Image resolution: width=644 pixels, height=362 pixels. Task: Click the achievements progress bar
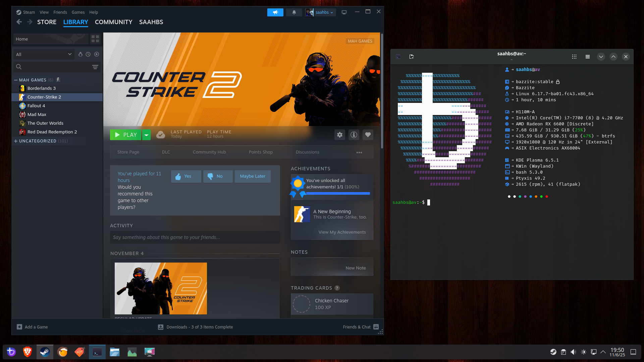(x=338, y=193)
